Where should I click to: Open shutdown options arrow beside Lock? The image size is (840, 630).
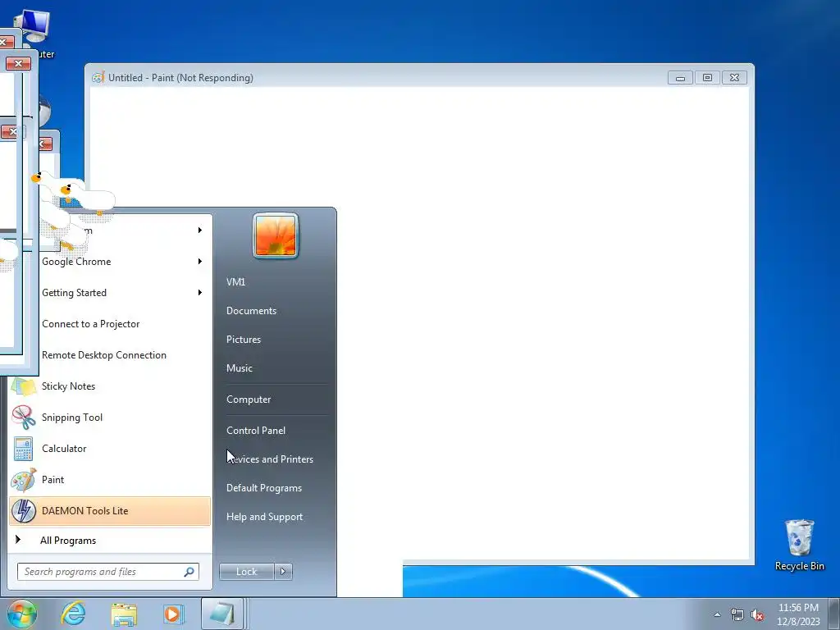pos(283,572)
